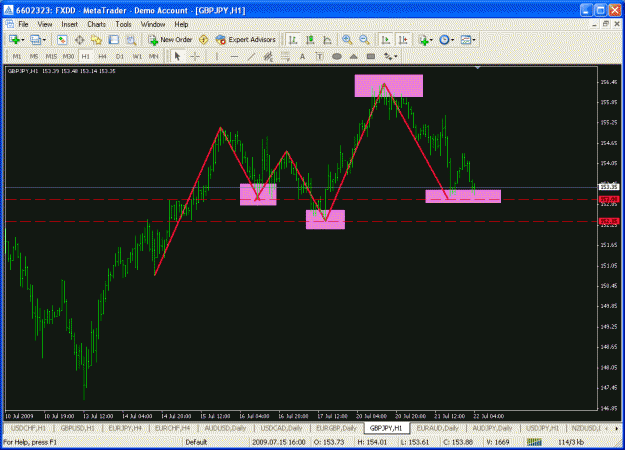Viewport: 625px width, 450px height.
Task: Select the Text 'A' tool
Action: [303, 57]
